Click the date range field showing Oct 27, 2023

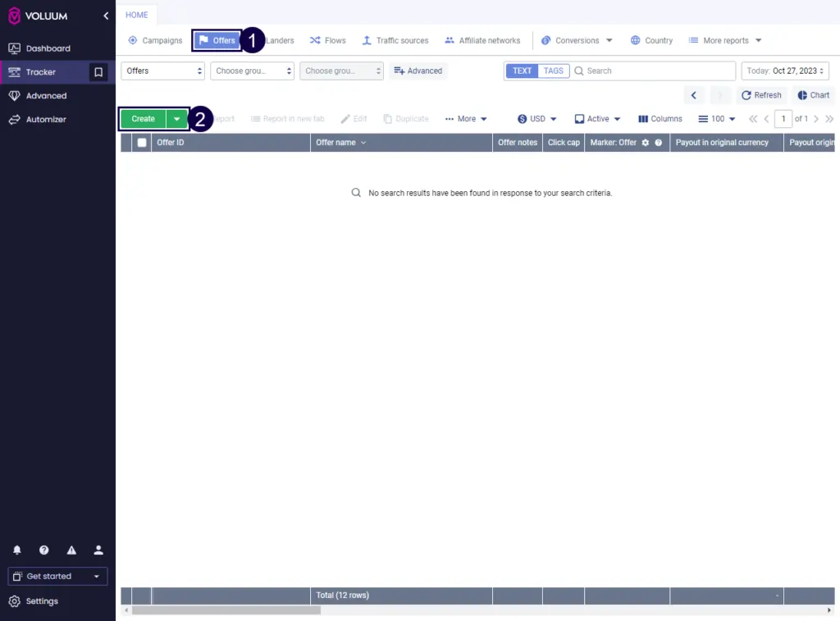[784, 71]
